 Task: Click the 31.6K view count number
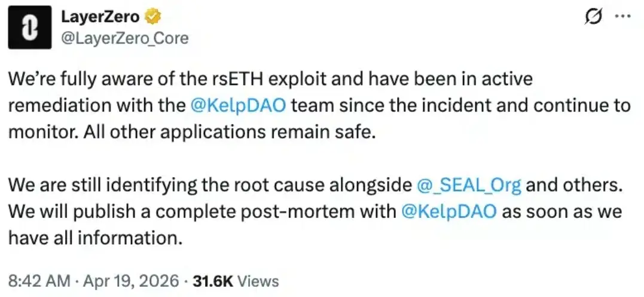[213, 281]
